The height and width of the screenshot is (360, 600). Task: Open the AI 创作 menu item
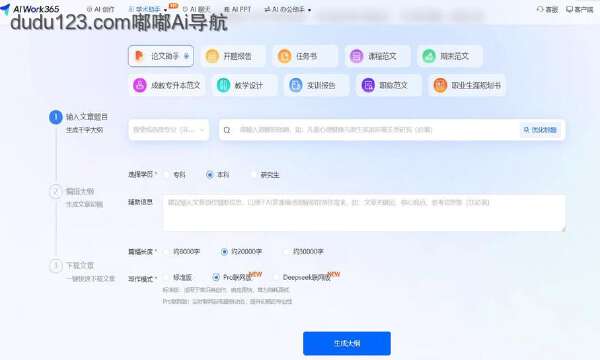tap(100, 9)
